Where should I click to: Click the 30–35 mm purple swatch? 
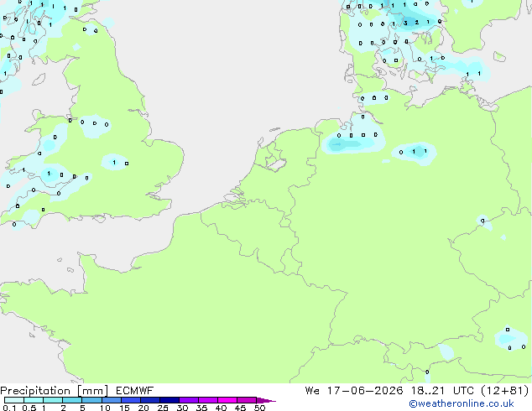(188, 400)
